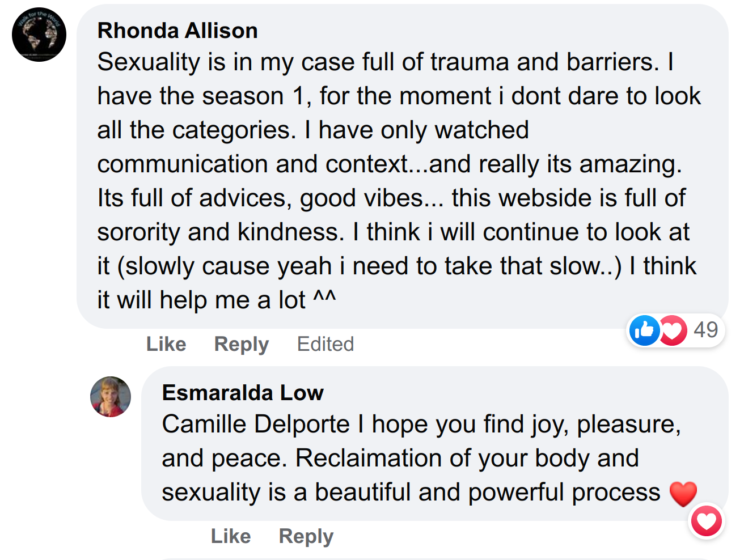This screenshot has width=744, height=560.
Task: Like Rhonda Allison's comment
Action: 166,344
